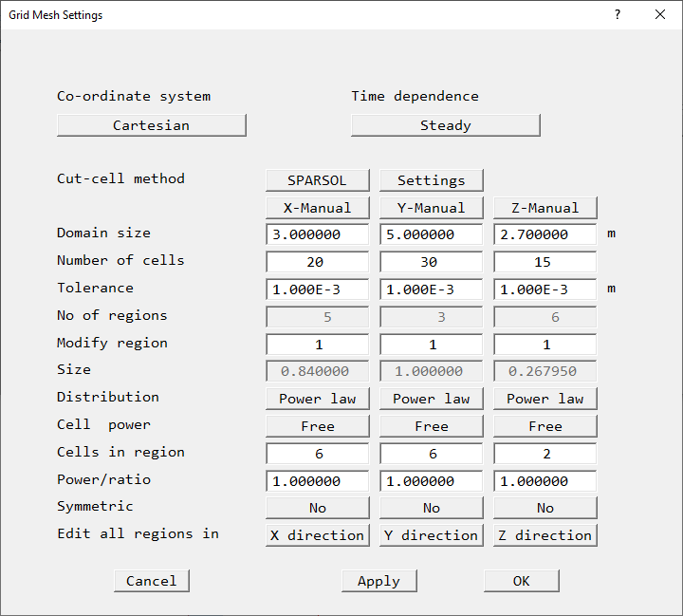Toggle Symmetric No in the Z column
Viewport: 683px width, 616px height.
pos(545,508)
